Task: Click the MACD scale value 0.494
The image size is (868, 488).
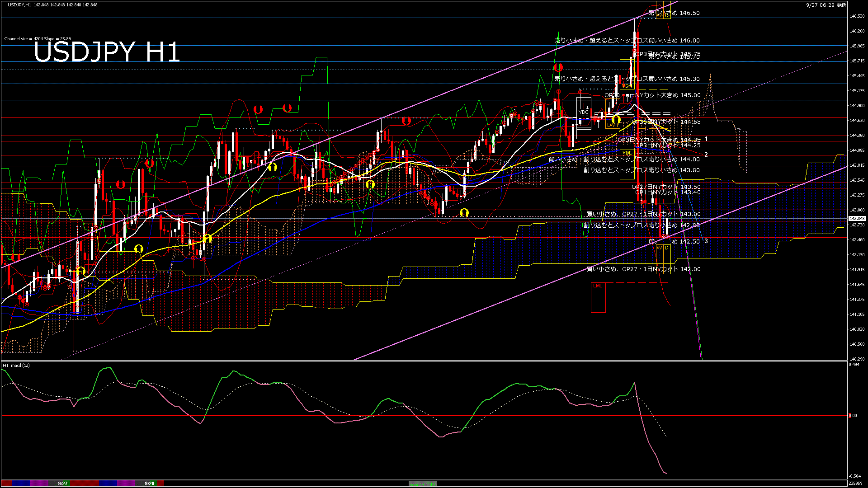Action: pyautogui.click(x=854, y=365)
